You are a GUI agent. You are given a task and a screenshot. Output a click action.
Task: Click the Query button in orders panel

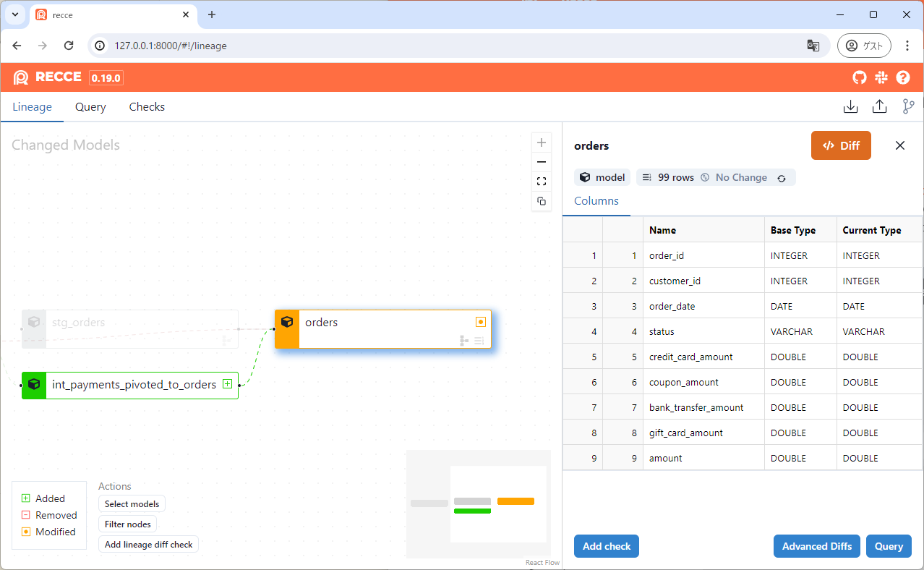pyautogui.click(x=889, y=546)
